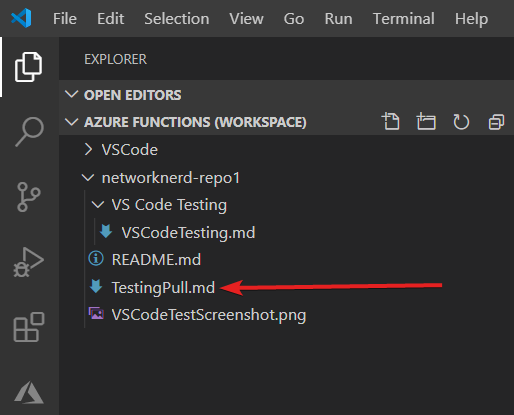Screen dimensions: 514x415
Task: Open the Source Control view
Action: pyautogui.click(x=29, y=197)
